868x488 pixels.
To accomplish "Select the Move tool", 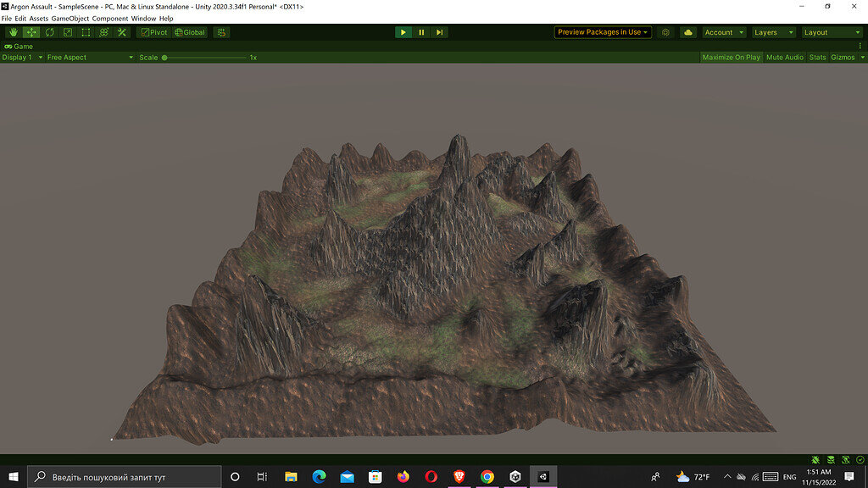I will click(31, 32).
